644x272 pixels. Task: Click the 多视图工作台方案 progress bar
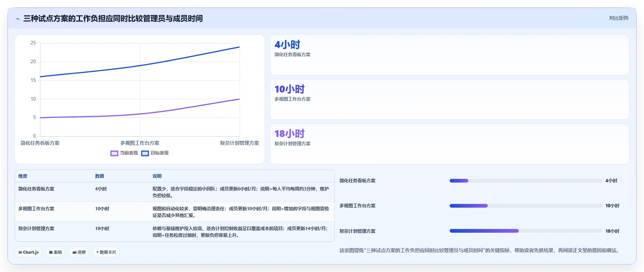[526, 206]
